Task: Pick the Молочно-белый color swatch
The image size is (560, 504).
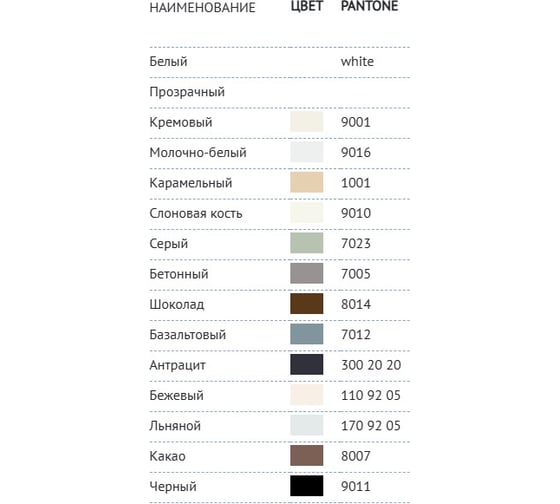Action: [306, 152]
